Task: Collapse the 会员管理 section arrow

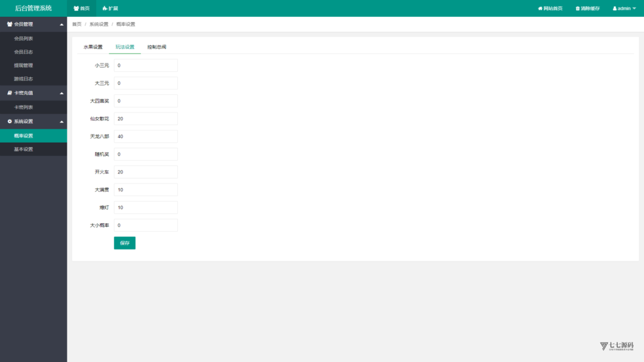Action: [x=61, y=25]
